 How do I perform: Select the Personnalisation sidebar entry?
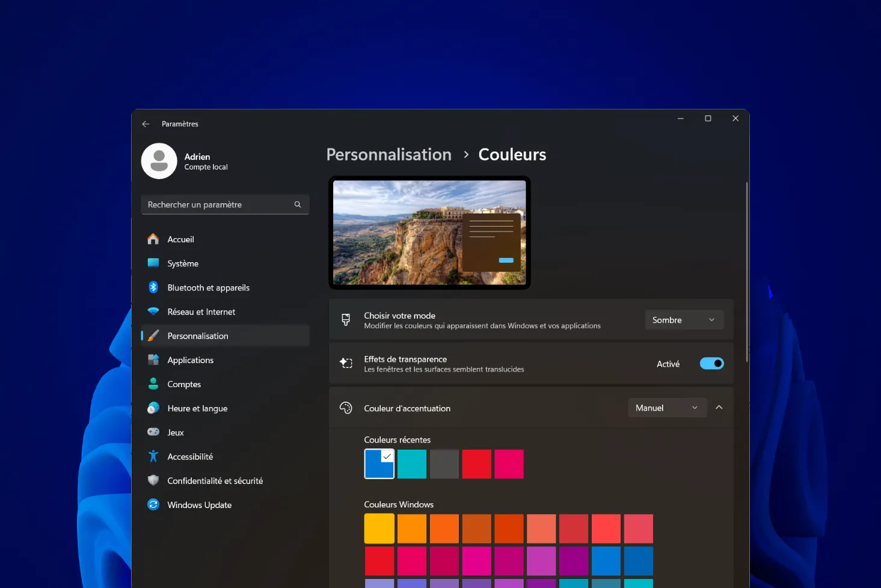(225, 335)
